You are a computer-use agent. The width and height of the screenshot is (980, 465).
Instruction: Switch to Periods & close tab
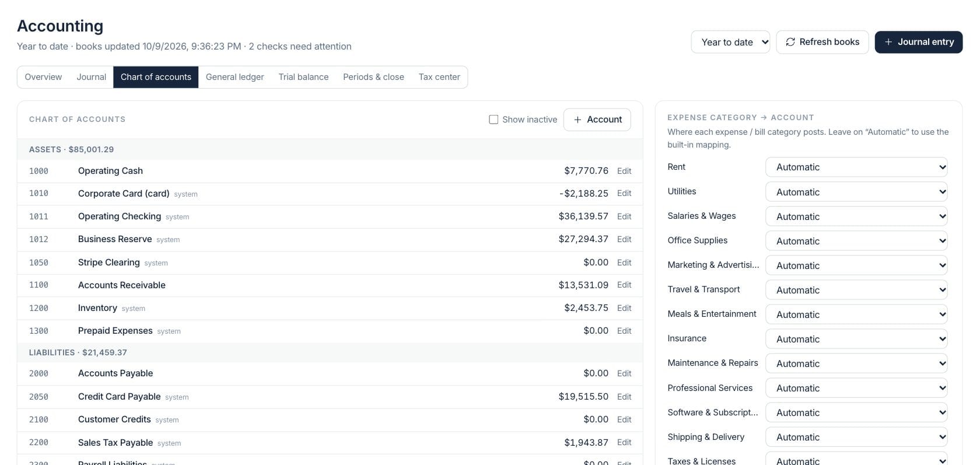point(373,77)
